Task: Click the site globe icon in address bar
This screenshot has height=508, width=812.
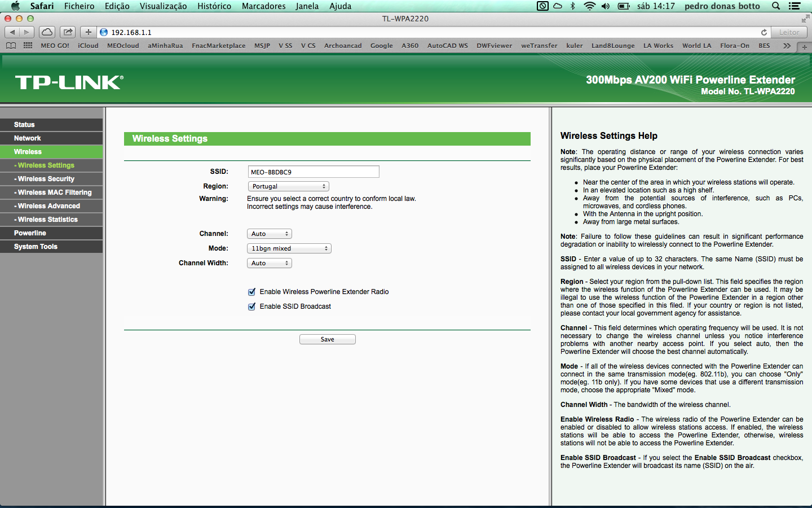Action: point(104,32)
